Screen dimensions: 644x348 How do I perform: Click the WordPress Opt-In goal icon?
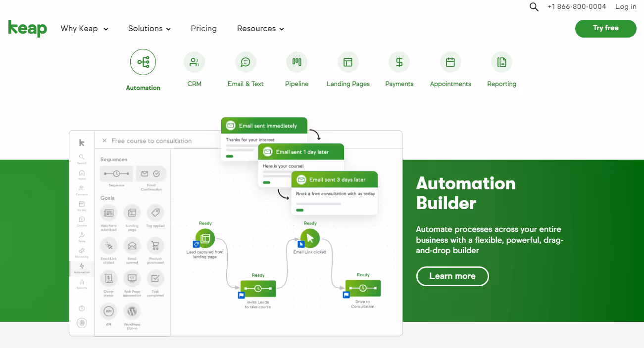click(x=132, y=311)
